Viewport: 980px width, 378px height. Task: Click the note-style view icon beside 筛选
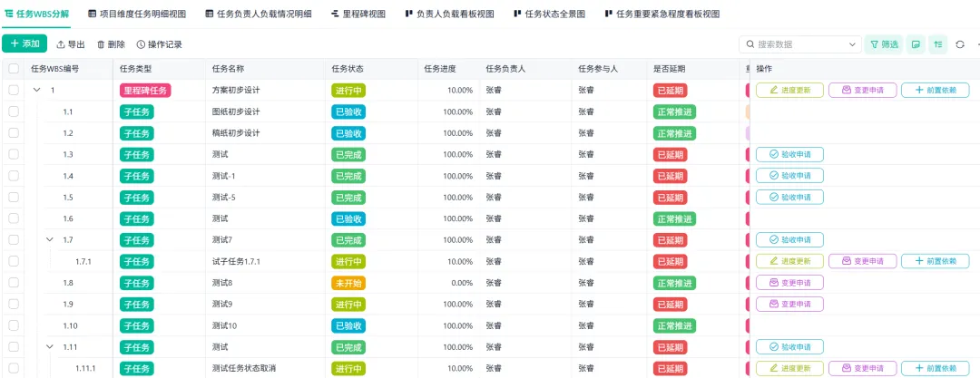point(916,44)
